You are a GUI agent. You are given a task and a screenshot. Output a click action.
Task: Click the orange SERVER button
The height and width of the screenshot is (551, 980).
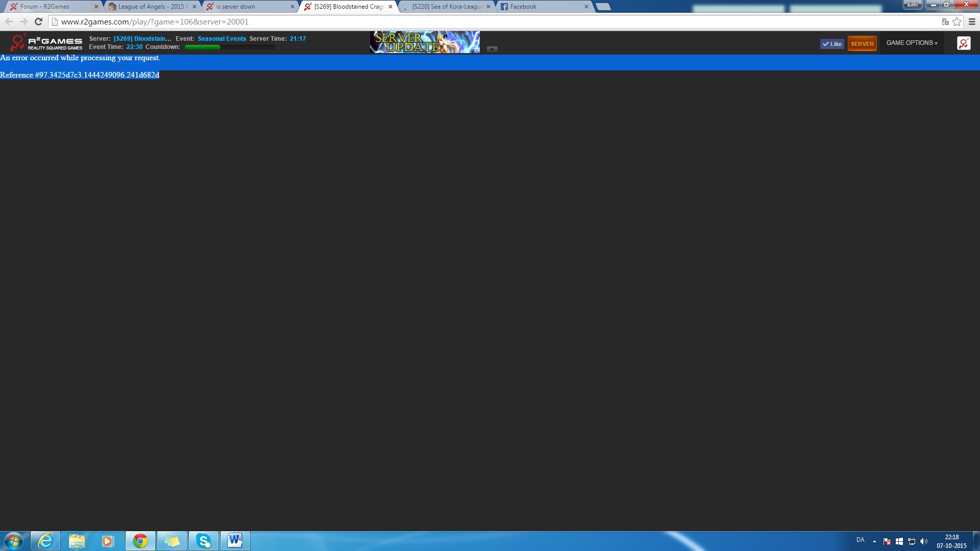(x=862, y=44)
